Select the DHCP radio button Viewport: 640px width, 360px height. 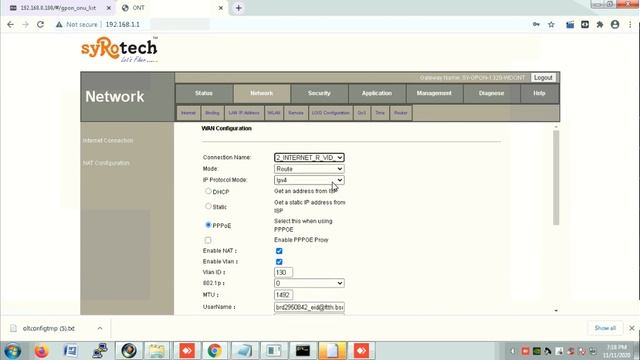coord(208,191)
